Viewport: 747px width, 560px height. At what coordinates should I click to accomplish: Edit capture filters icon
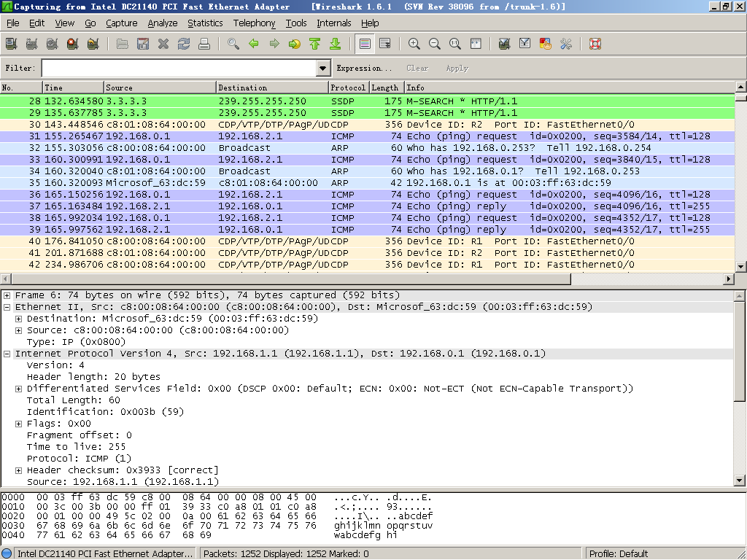(x=505, y=44)
